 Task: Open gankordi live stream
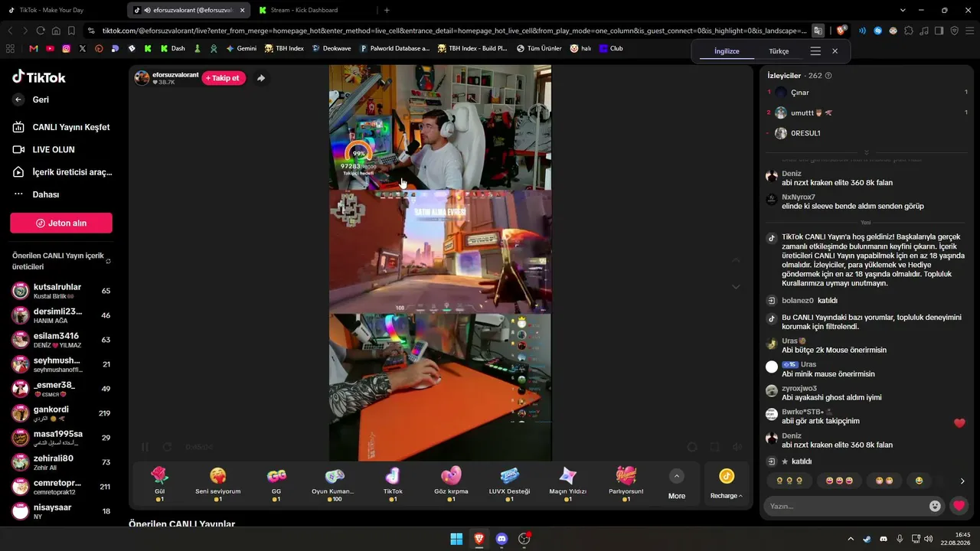tap(61, 413)
